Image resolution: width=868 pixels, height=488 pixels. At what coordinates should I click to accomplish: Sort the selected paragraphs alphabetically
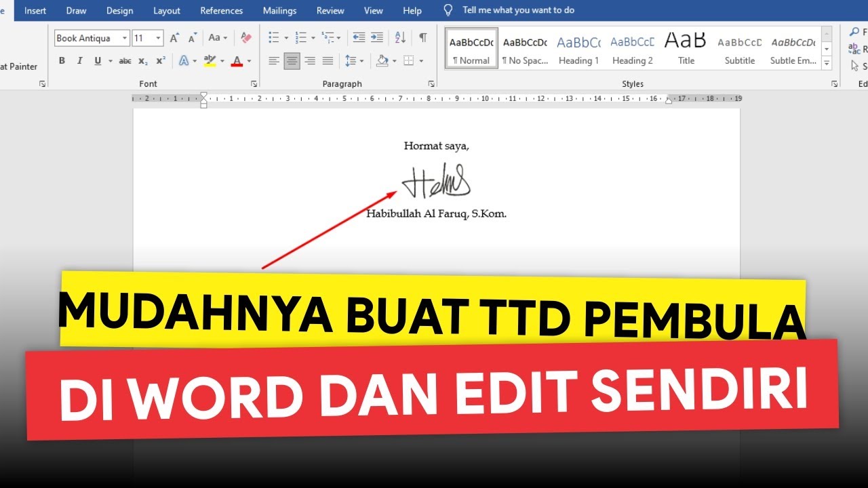pyautogui.click(x=400, y=38)
